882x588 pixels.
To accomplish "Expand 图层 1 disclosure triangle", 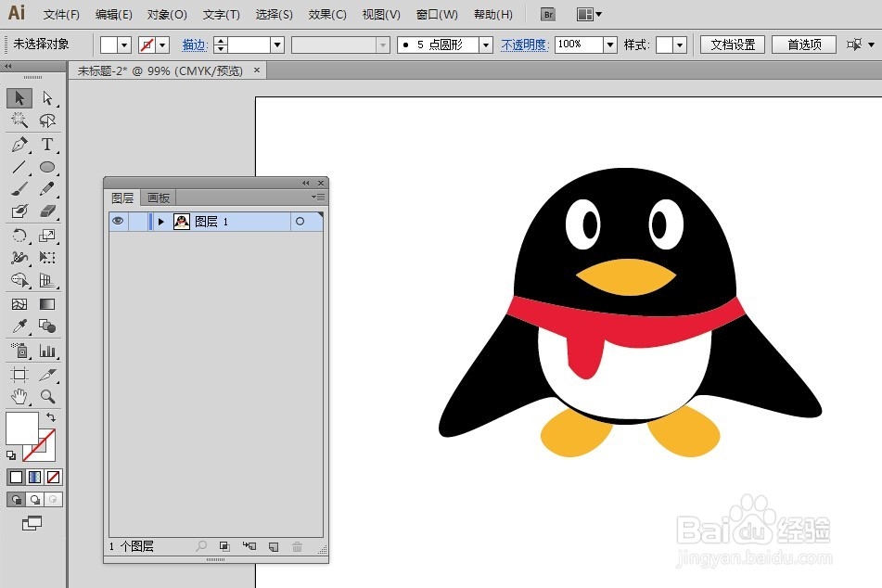I will click(160, 222).
